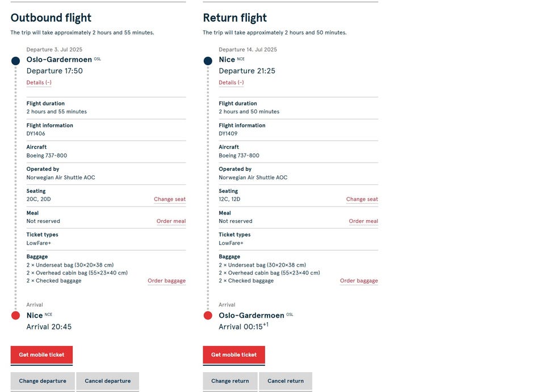This screenshot has width=545, height=392.
Task: Change seat for the return flight
Action: [x=362, y=200]
